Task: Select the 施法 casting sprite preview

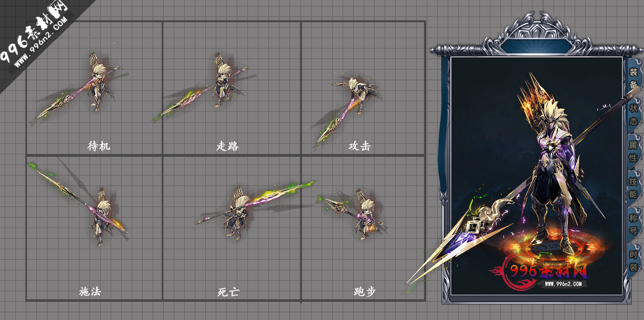Action: pos(79,204)
